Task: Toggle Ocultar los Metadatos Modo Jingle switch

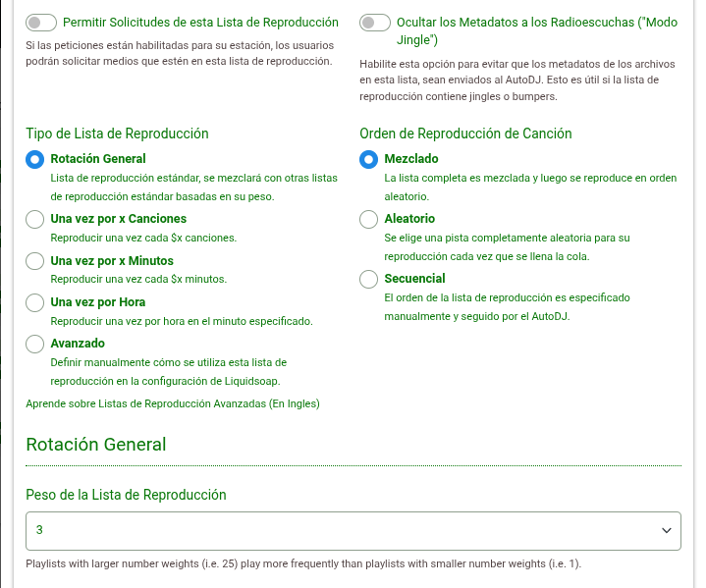Action: (374, 22)
